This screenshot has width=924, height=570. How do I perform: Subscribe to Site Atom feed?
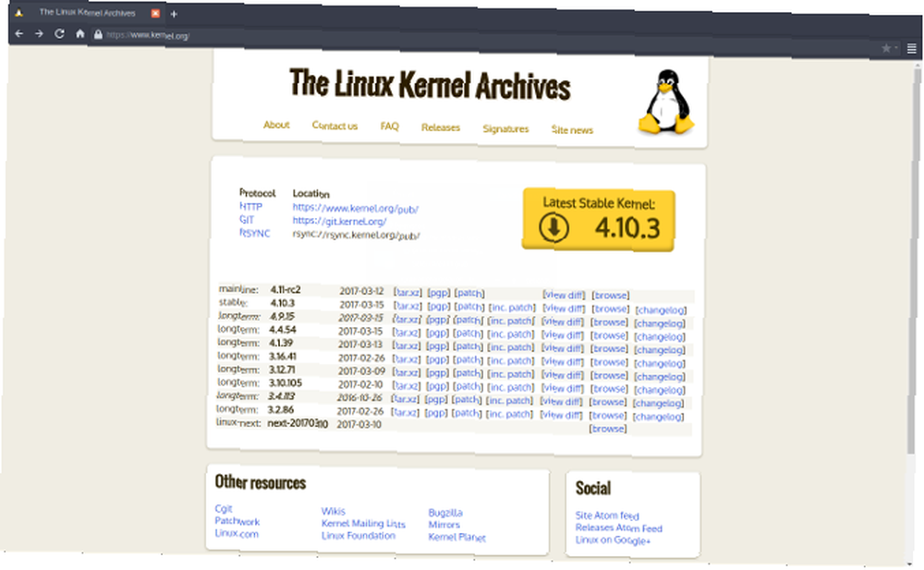click(607, 515)
